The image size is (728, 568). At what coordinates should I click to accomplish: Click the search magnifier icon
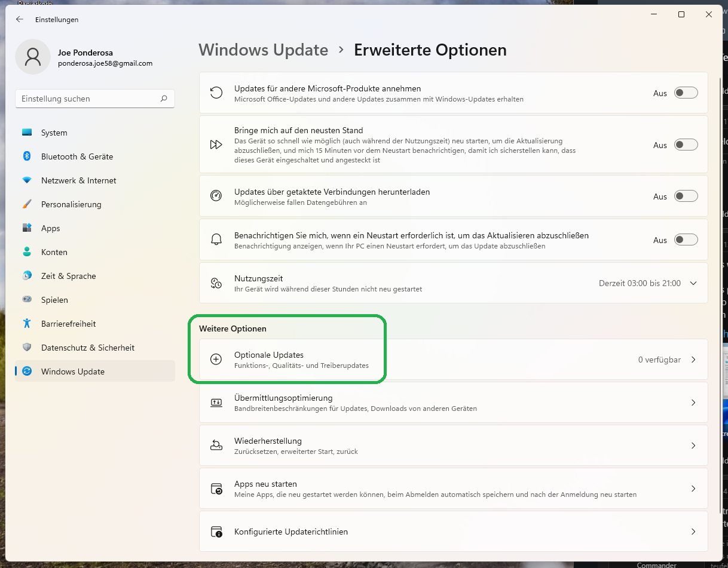click(164, 99)
